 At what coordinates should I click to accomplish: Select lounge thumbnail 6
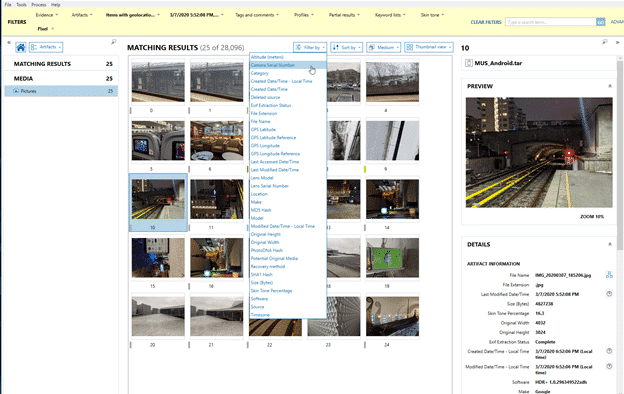coord(217,140)
